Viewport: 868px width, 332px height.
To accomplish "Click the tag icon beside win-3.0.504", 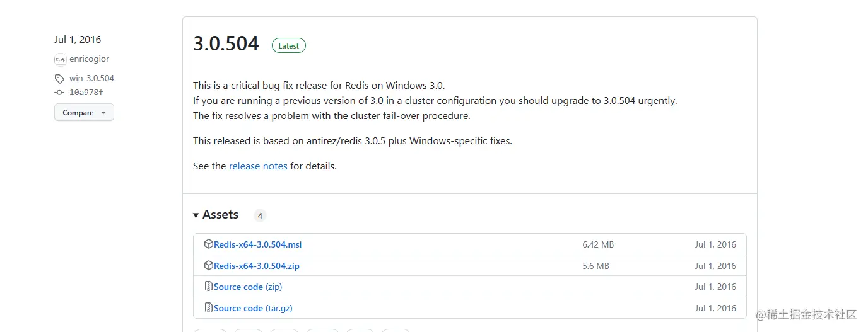I will coord(59,79).
